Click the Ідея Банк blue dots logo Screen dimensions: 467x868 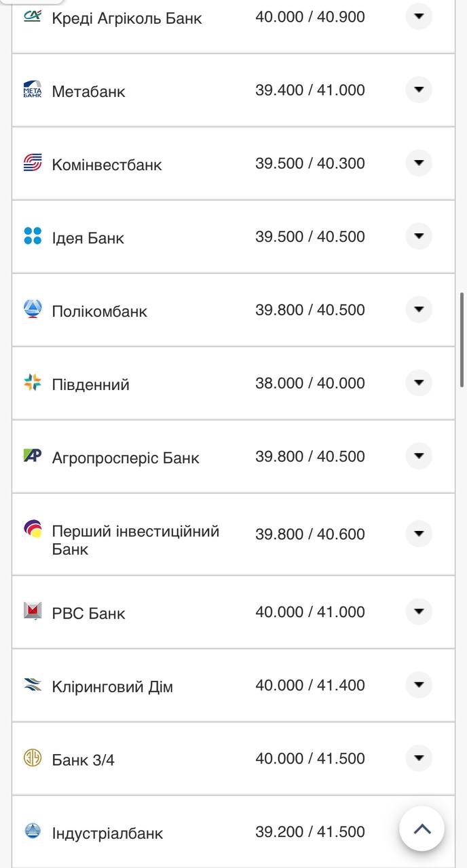[x=32, y=236]
